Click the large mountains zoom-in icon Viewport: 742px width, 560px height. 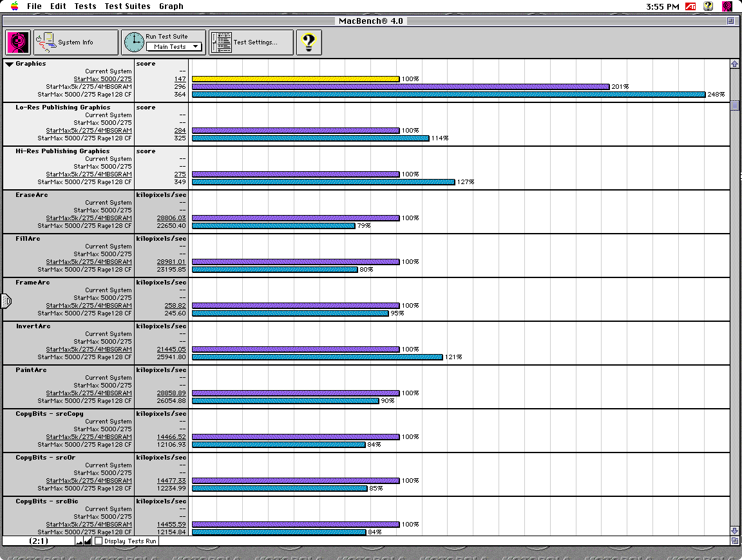tap(88, 541)
